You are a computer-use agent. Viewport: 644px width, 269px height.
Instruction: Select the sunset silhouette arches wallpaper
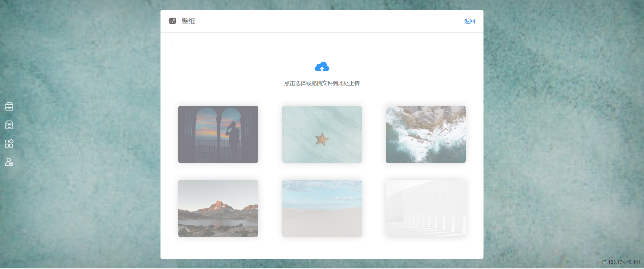218,134
